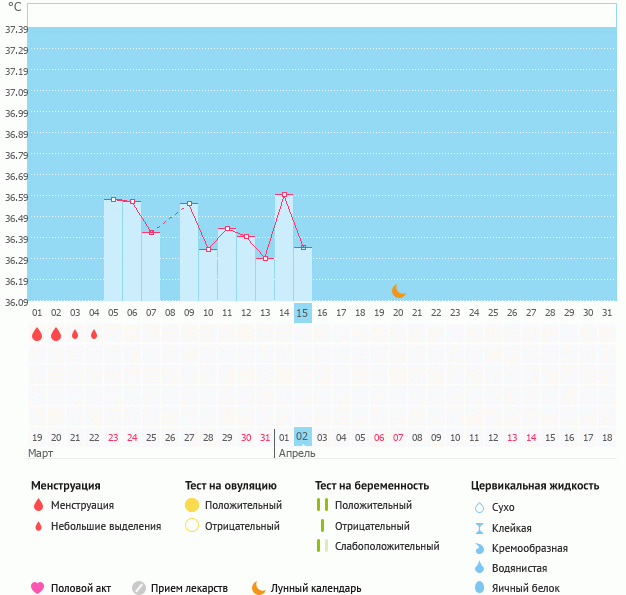This screenshot has height=595, width=626.
Task: Click the temperature point on day 14
Action: pyautogui.click(x=284, y=195)
